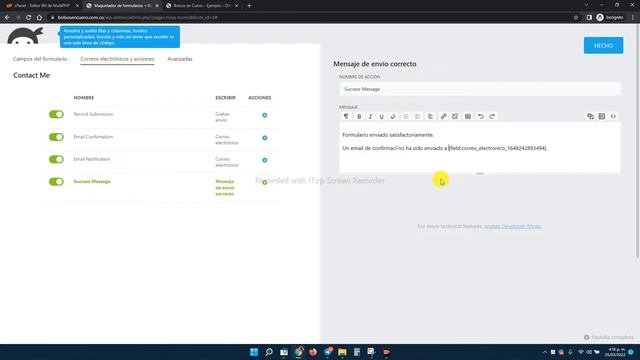The image size is (640, 360).
Task: Open the merge tags icon in editor toolbar
Action: point(590,116)
